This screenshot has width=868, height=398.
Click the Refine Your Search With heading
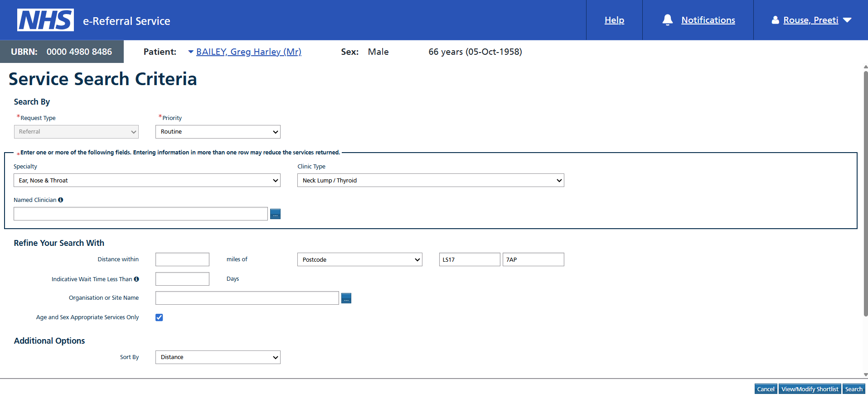click(59, 243)
